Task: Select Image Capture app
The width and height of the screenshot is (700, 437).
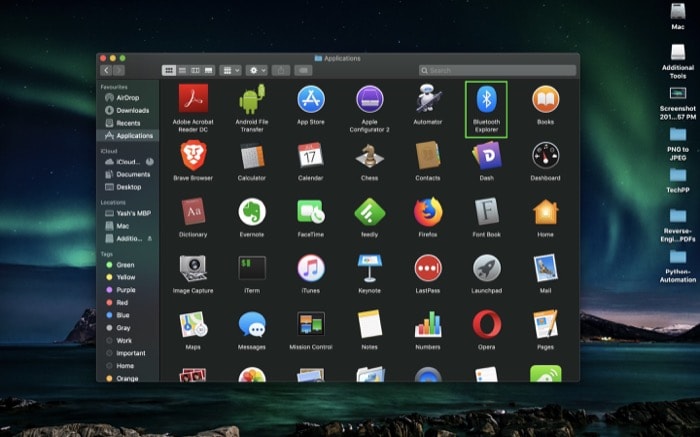Action: point(193,268)
